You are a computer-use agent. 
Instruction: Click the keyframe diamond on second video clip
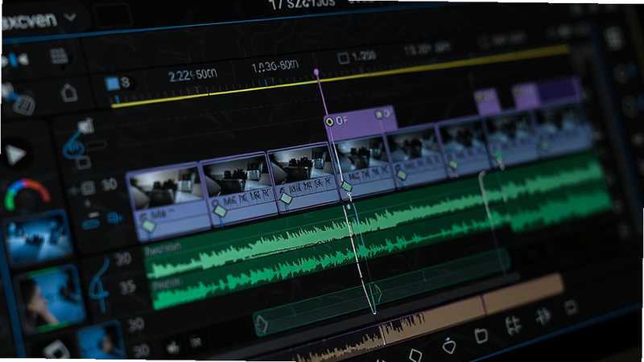220,212
